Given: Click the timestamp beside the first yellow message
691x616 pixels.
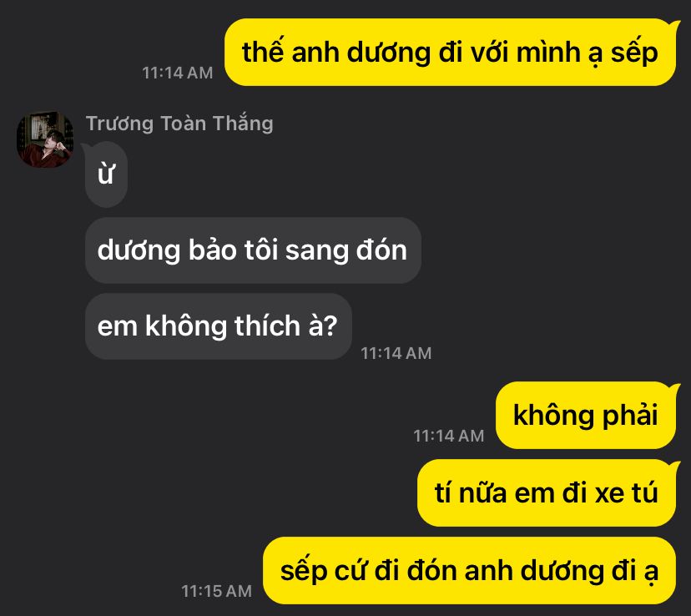Looking at the screenshot, I should pyautogui.click(x=177, y=73).
